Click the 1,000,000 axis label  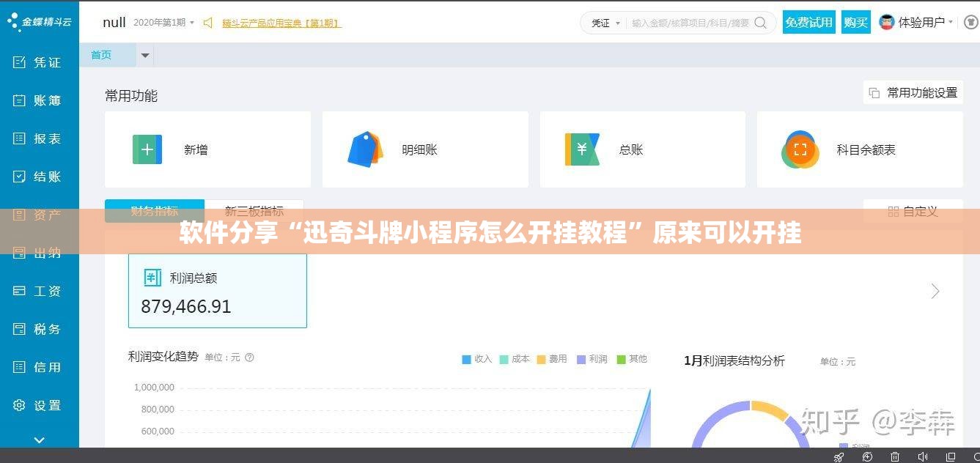click(154, 387)
